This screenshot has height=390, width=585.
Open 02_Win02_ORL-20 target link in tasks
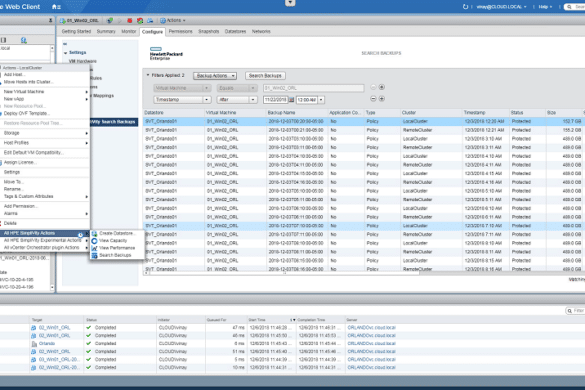pyautogui.click(x=59, y=368)
